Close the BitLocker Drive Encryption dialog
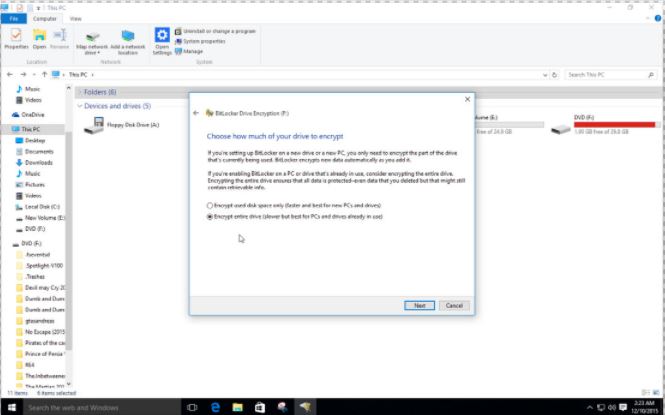Screen dimensions: 665x415 pos(467,99)
